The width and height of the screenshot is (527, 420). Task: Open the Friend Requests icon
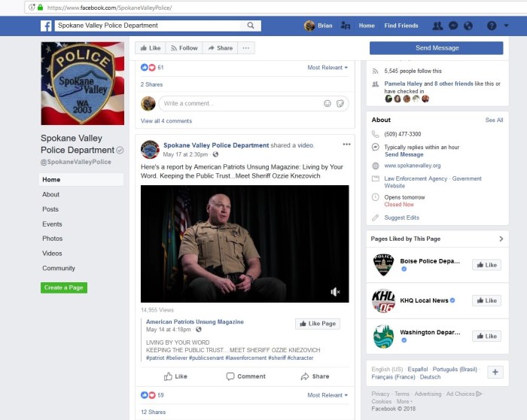point(437,26)
